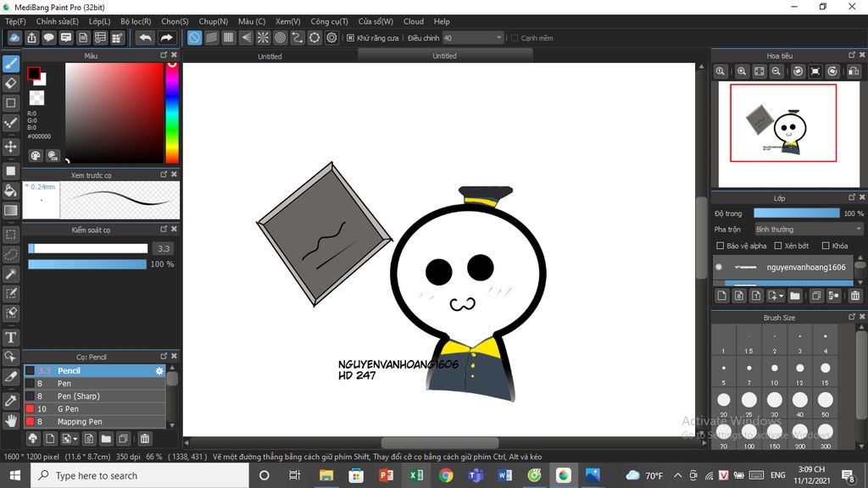Expand the add layer dropdown arrow

(x=781, y=296)
